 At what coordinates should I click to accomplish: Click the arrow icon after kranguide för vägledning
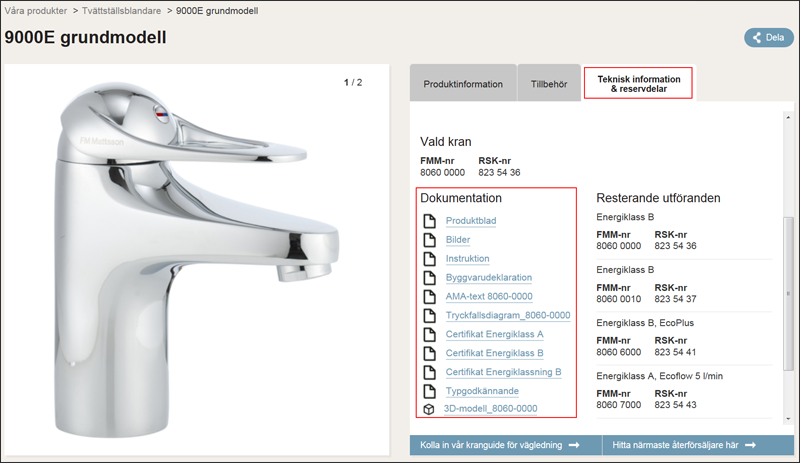574,445
